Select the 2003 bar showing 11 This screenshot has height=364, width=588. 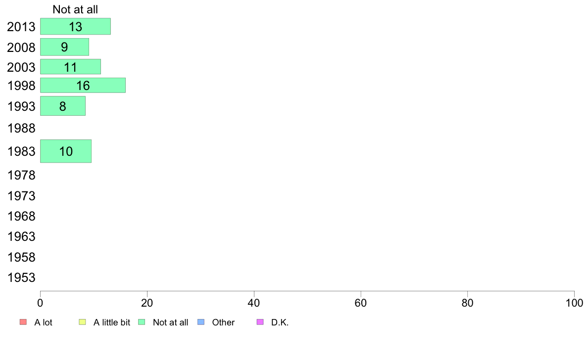pos(70,67)
